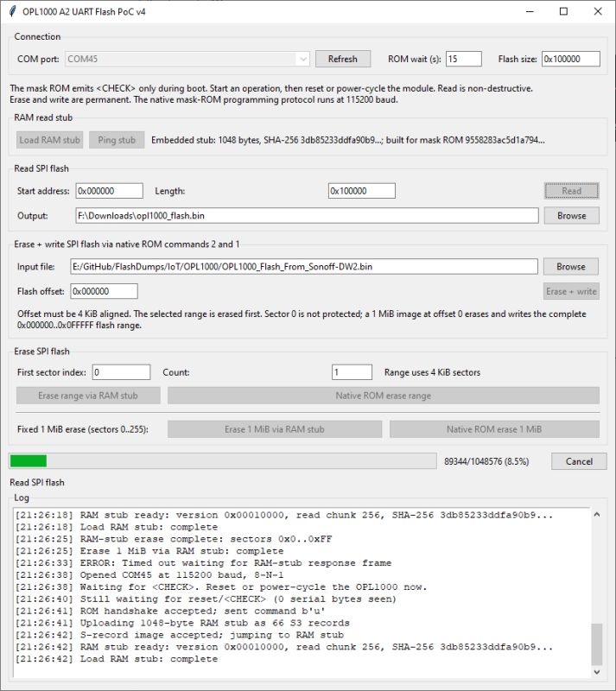
Task: Click Erase range via RAM stub
Action: 88,396
